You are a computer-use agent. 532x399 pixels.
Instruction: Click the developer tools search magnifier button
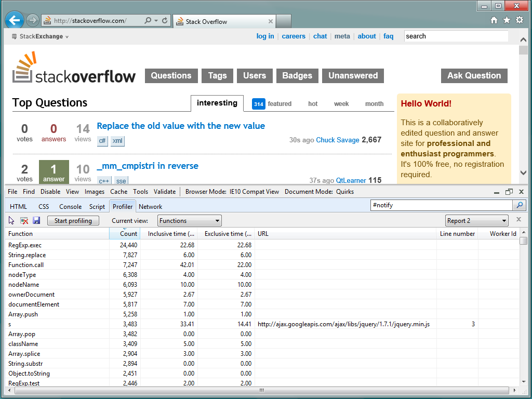[x=520, y=205]
